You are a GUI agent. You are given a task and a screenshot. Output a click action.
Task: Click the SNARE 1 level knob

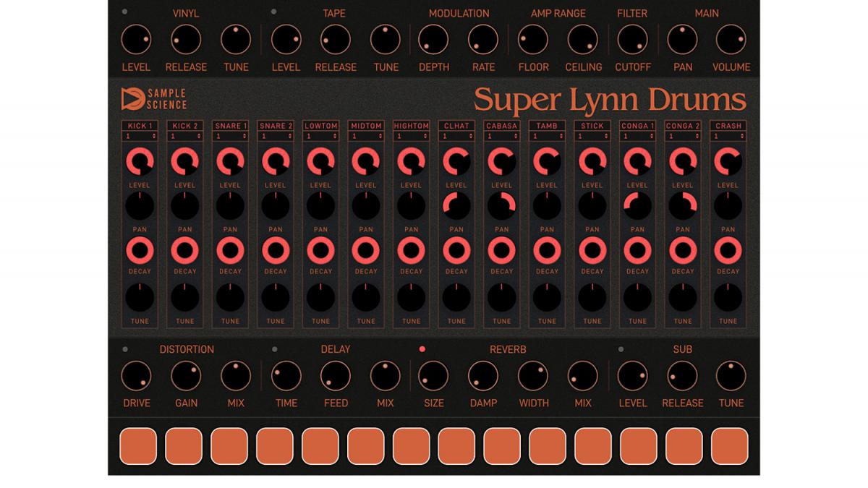230,163
